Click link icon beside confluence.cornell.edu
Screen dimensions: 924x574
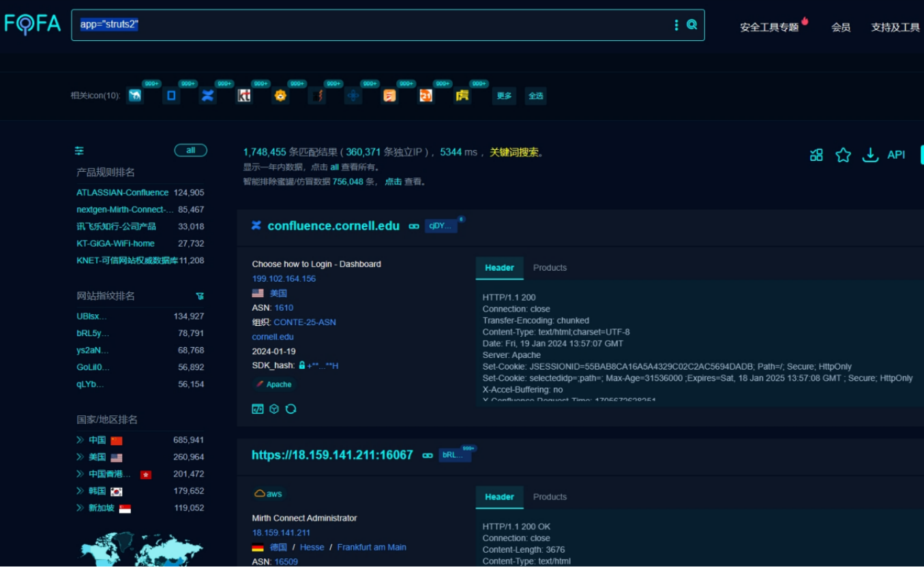[x=414, y=226]
